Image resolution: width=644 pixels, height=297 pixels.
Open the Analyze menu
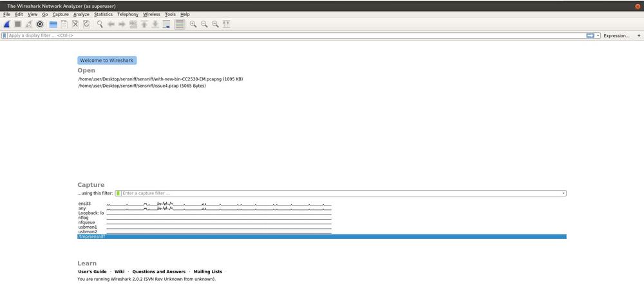click(81, 14)
